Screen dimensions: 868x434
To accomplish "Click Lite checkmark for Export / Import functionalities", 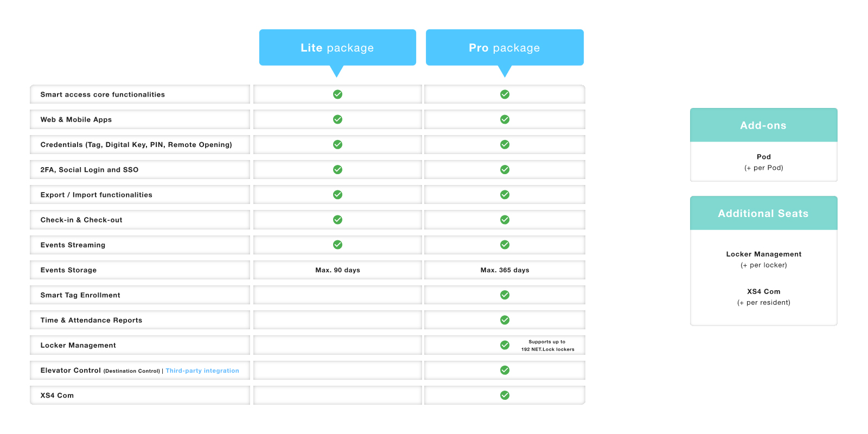I will 337,194.
